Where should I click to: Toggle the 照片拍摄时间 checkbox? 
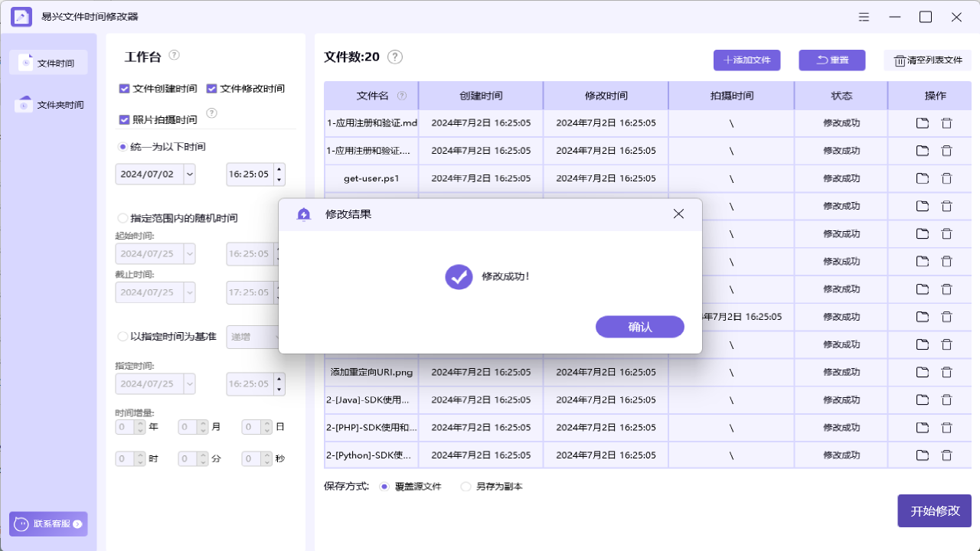point(124,119)
